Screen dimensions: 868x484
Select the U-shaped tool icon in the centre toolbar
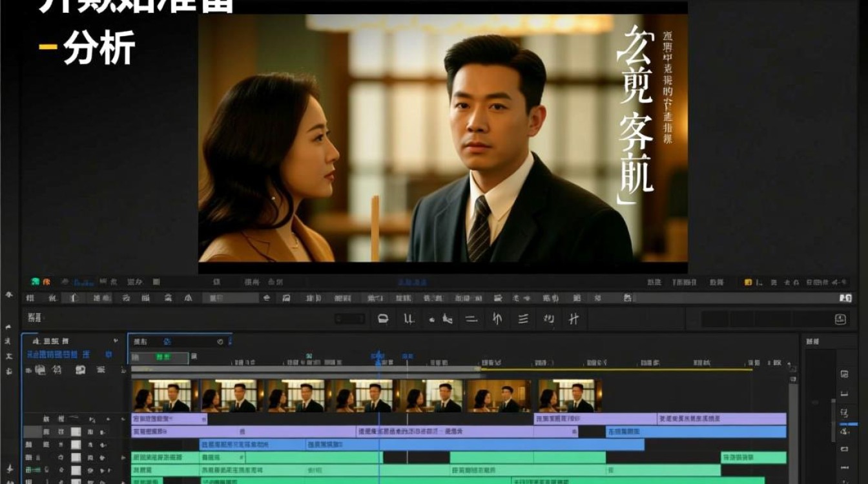click(x=408, y=318)
